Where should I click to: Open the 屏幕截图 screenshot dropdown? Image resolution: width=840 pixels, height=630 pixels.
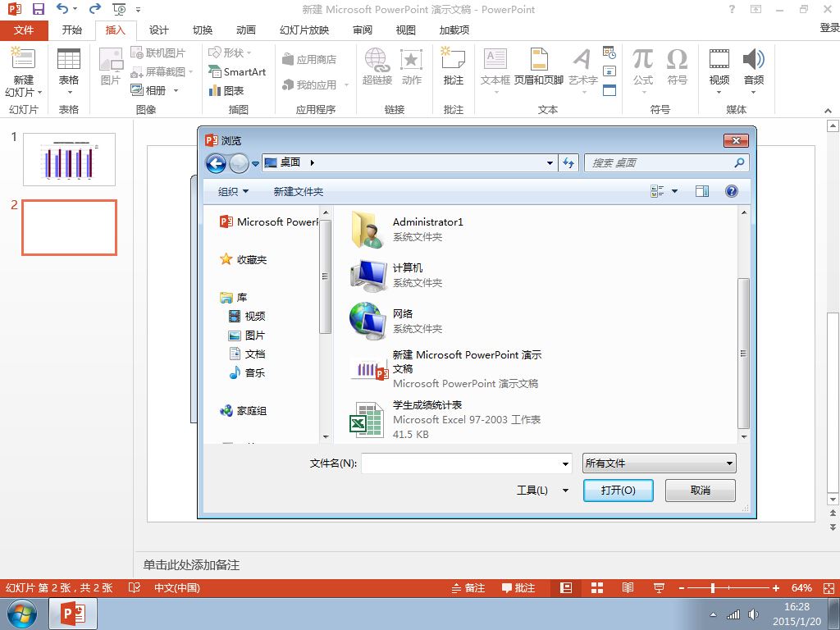point(190,71)
